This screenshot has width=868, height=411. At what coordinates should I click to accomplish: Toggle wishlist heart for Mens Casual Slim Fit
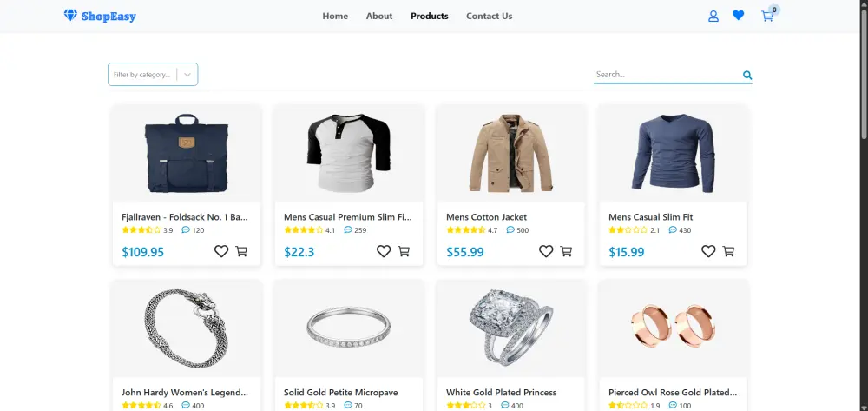[x=708, y=251]
